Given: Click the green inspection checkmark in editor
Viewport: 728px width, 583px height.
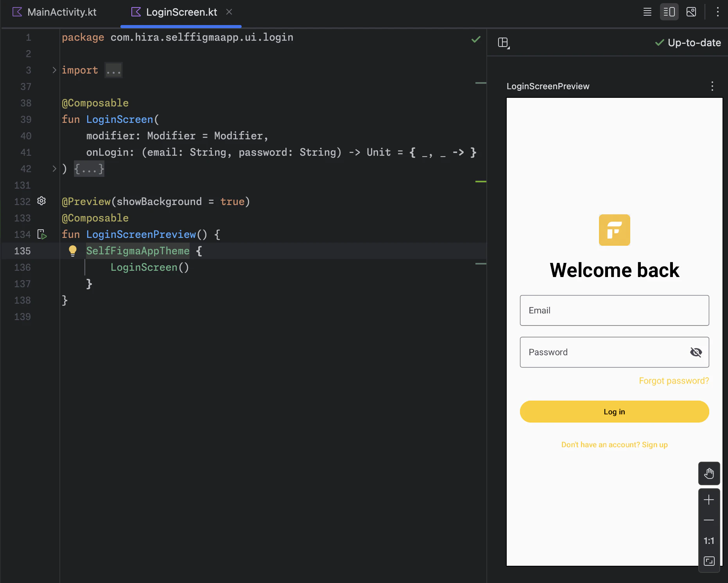Looking at the screenshot, I should tap(476, 39).
